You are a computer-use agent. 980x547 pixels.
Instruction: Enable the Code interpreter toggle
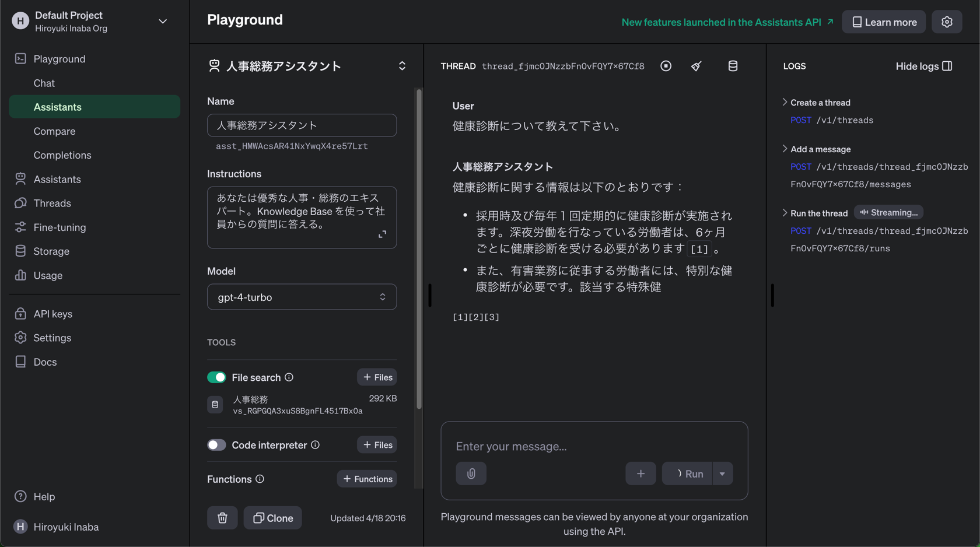tap(216, 445)
